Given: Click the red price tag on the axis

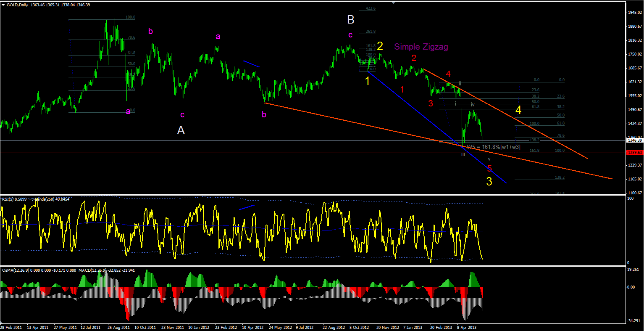Looking at the screenshot, I should click(634, 153).
